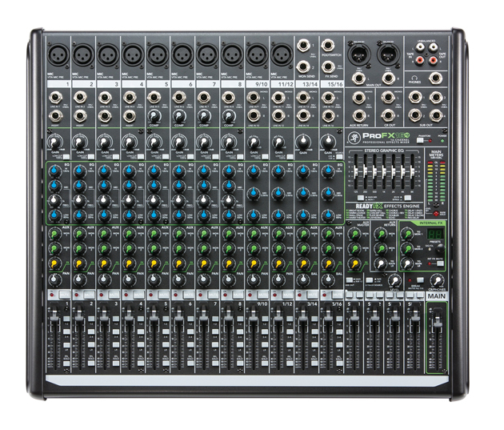Viewport: 504px width, 430px height.
Task: Click Internal FX To Mon 1 knob
Action: 407,234
